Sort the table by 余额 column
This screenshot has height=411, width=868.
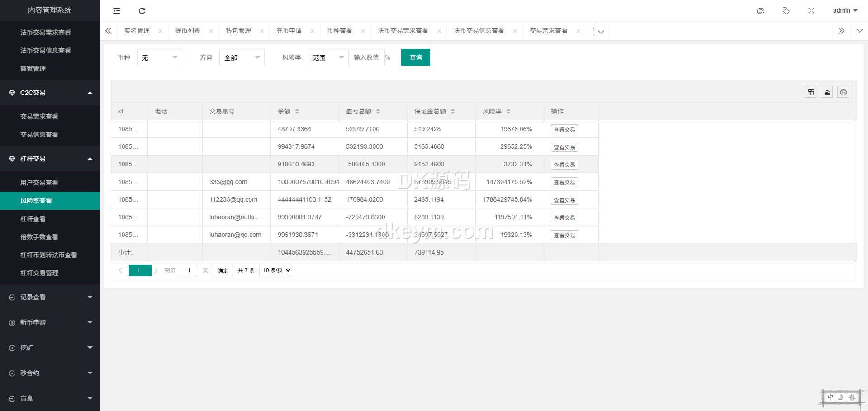297,111
